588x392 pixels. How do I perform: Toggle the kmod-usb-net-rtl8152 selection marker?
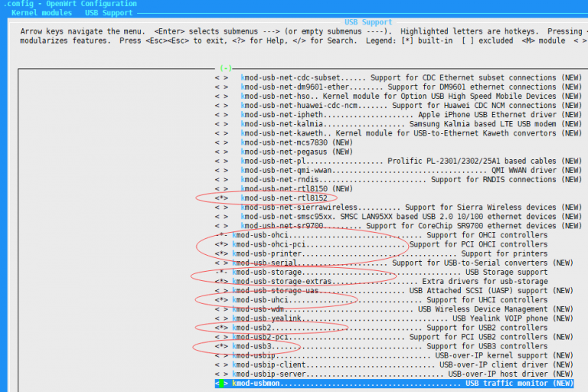221,198
